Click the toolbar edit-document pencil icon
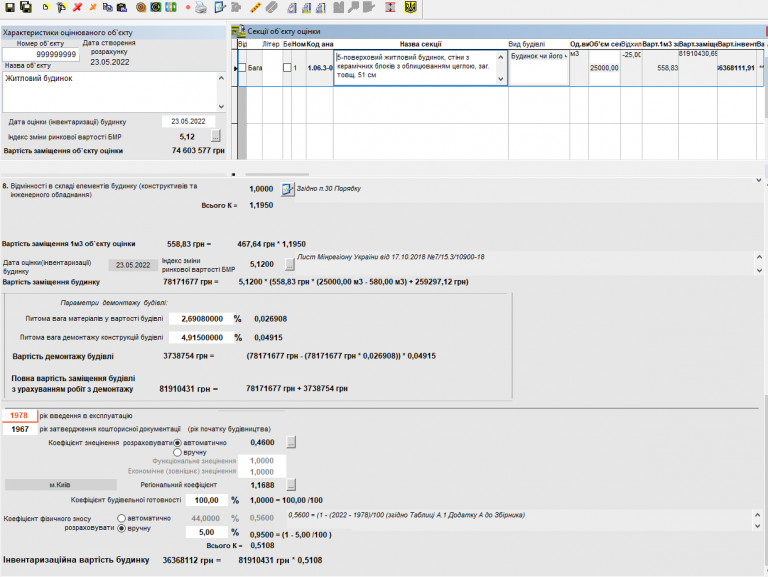 220,7
